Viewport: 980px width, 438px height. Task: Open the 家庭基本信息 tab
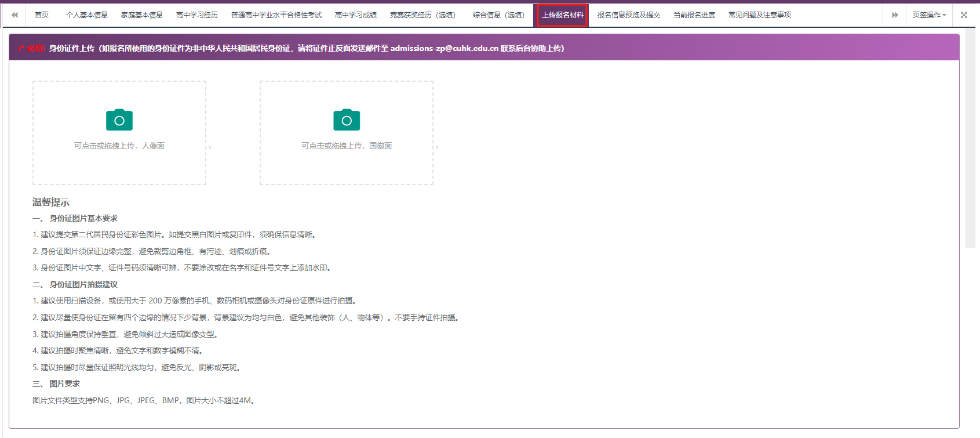[x=142, y=15]
